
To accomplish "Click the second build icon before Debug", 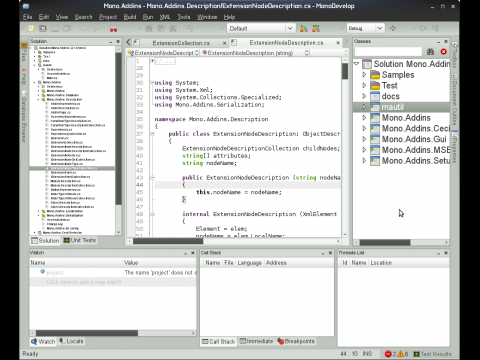I will pyautogui.click(x=316, y=29).
